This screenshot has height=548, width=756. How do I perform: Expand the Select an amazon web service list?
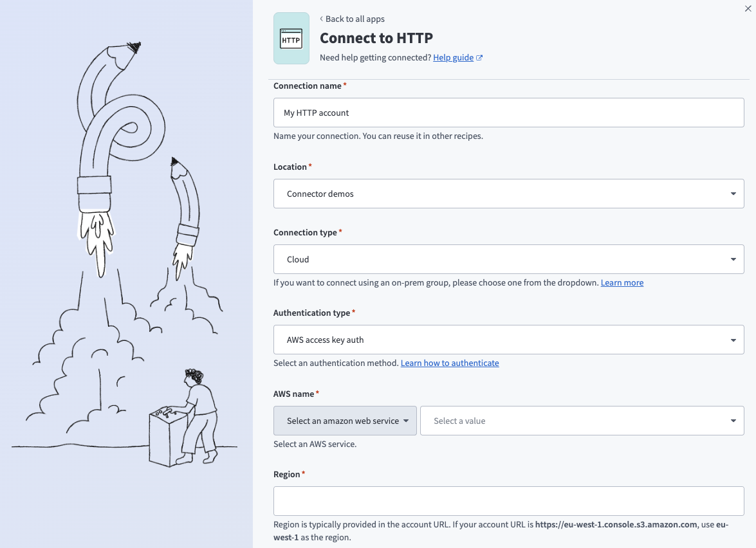345,421
